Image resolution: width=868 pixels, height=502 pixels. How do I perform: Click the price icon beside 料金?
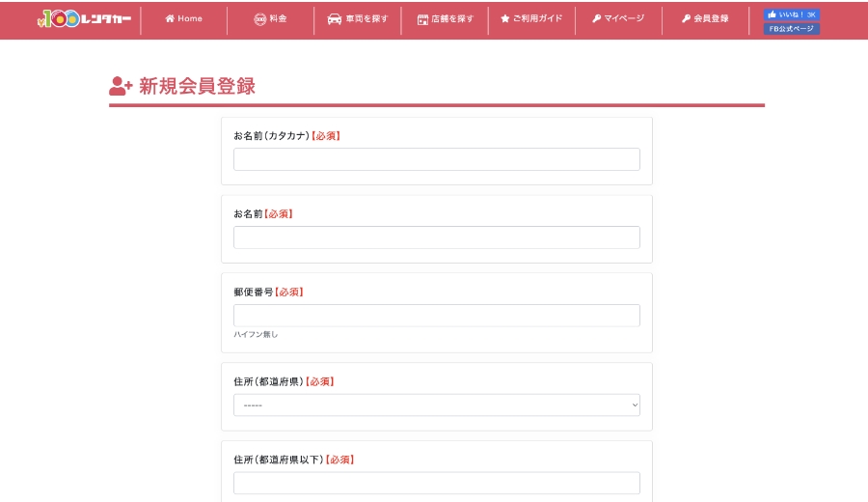(x=259, y=19)
